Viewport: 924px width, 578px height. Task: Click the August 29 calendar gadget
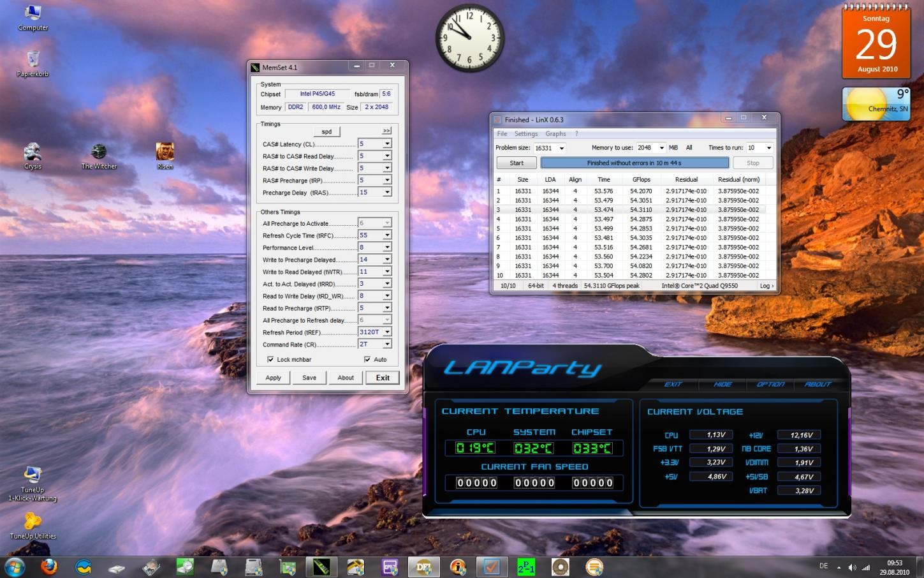876,42
